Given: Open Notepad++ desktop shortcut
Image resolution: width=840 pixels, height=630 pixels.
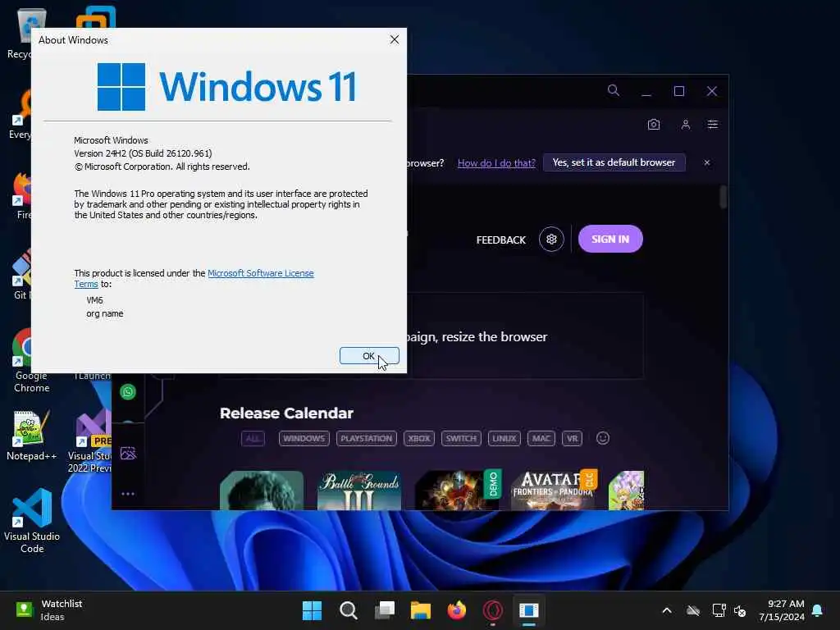Looking at the screenshot, I should (31, 436).
